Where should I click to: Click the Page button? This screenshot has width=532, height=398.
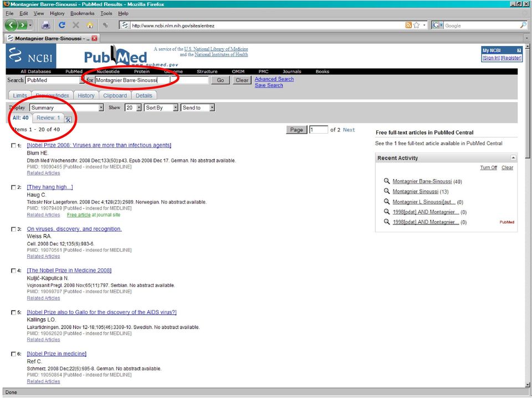(x=296, y=130)
